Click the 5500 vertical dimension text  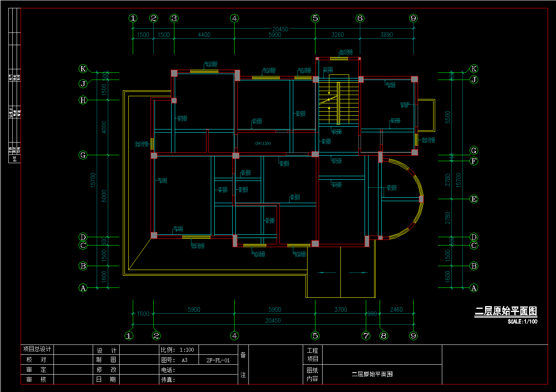[x=448, y=117]
